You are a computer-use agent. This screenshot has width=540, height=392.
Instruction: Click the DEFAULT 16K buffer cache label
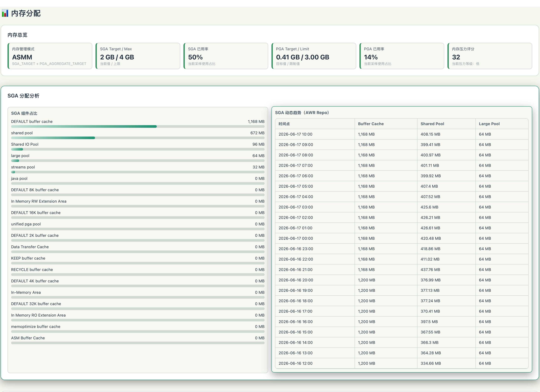[36, 213]
